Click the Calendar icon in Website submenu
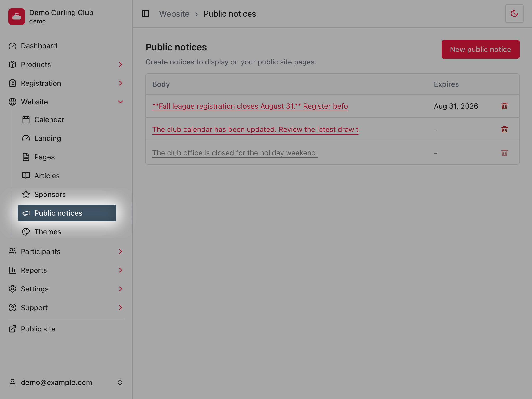Viewport: 532px width, 399px height. (26, 119)
